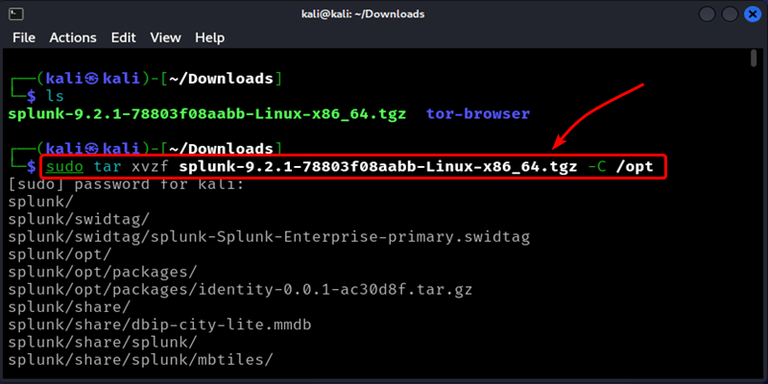Click the window title 'kali@kali: ~/Downloads'
Screen dimensions: 768x384
(362, 14)
